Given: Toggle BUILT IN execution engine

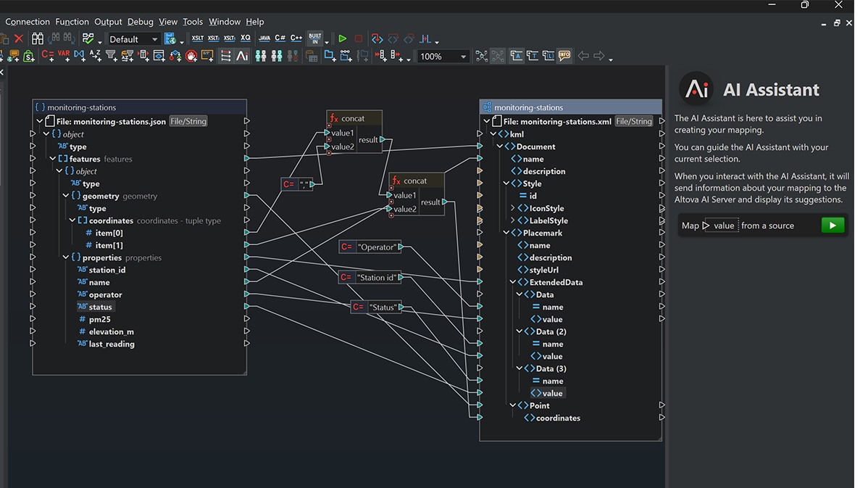Looking at the screenshot, I should (x=315, y=38).
